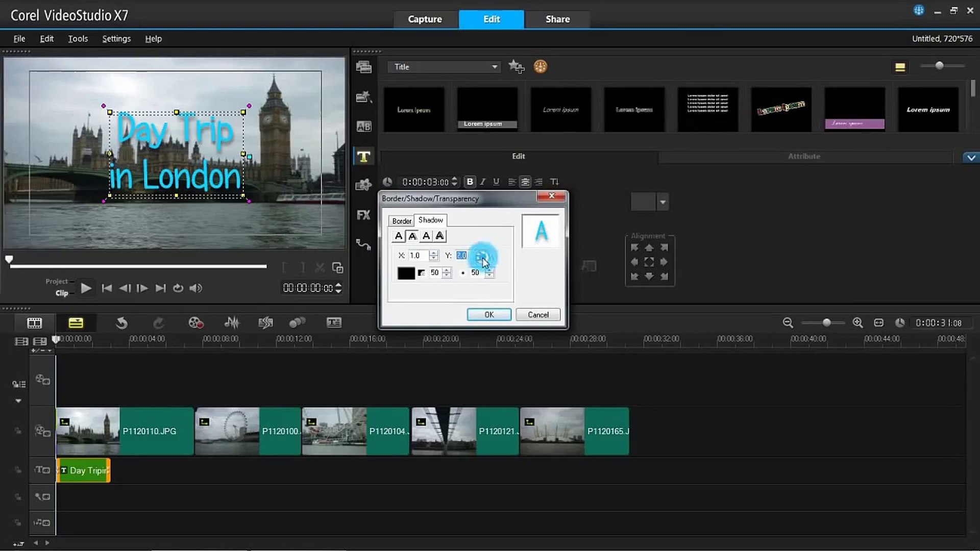Open the Subtitle Editor icon

pos(334,323)
